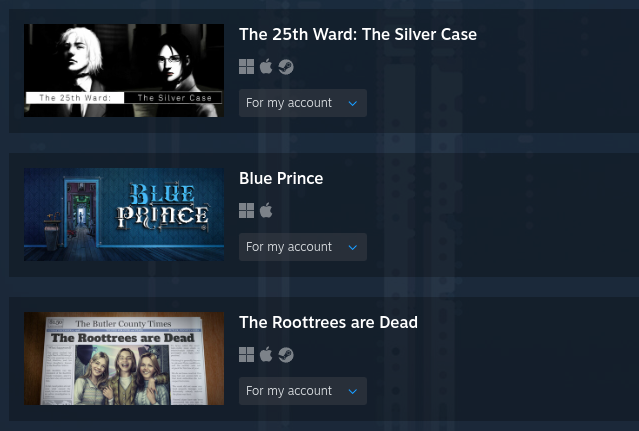Open the 25th Ward 'For my account' dropdown

pyautogui.click(x=303, y=103)
